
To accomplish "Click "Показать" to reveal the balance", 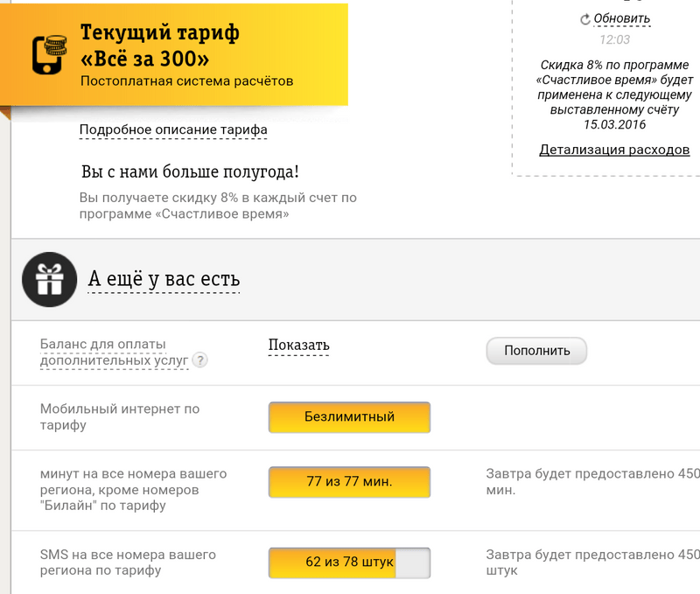I will point(298,346).
